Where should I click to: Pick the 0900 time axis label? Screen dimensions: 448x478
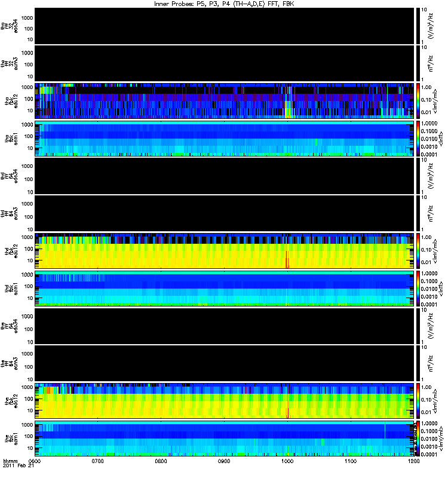[224, 462]
